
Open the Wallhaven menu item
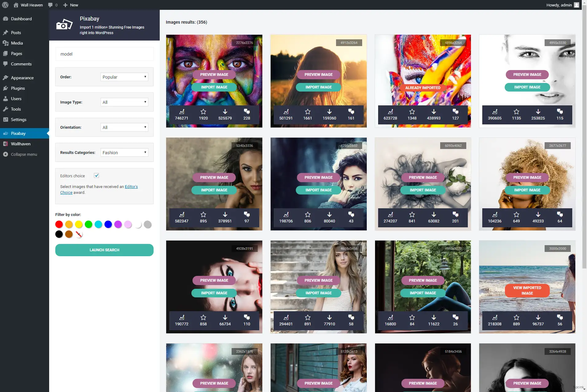[x=25, y=144]
